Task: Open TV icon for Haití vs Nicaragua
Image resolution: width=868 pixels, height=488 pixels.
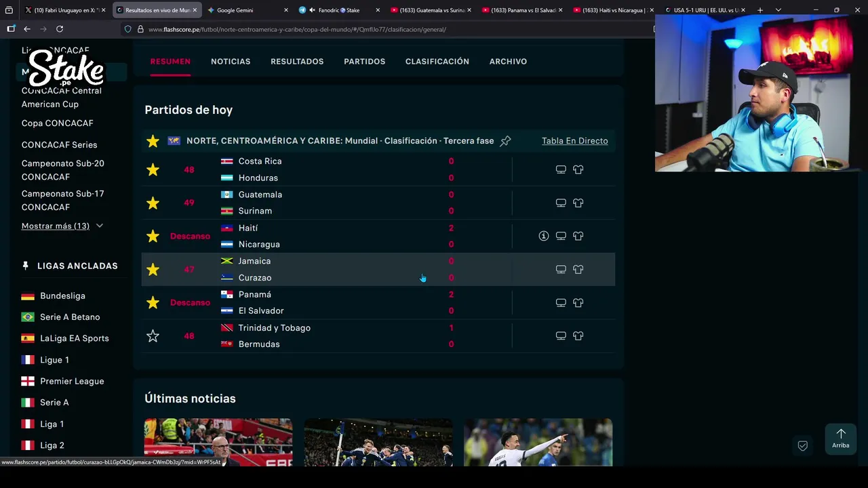Action: (561, 236)
